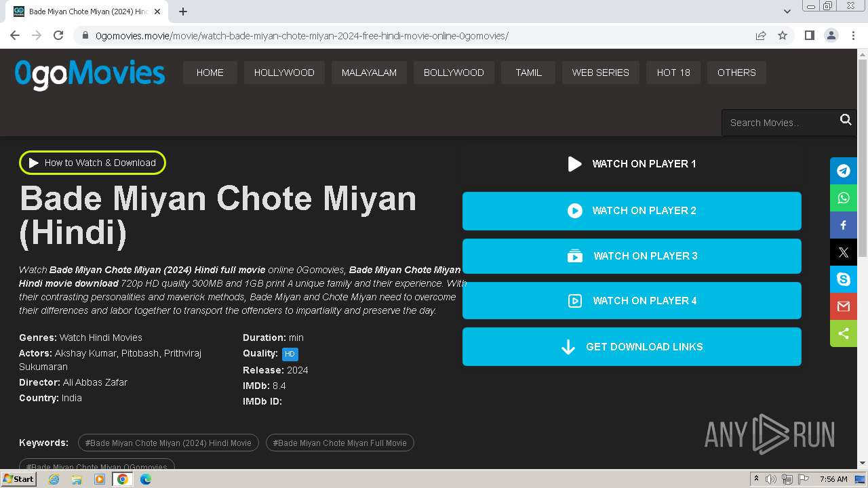Click GET DOWNLOAD LINKS button
868x488 pixels.
tap(632, 347)
